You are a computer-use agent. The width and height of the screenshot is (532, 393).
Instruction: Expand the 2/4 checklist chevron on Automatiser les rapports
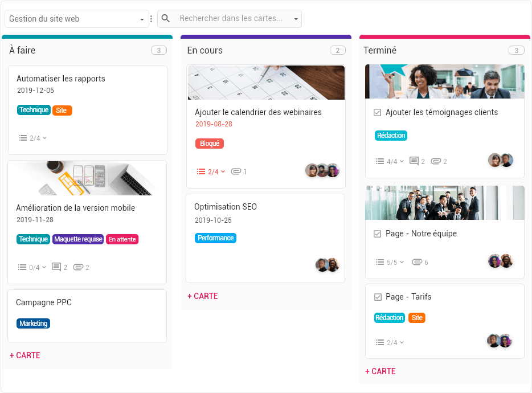coord(34,137)
